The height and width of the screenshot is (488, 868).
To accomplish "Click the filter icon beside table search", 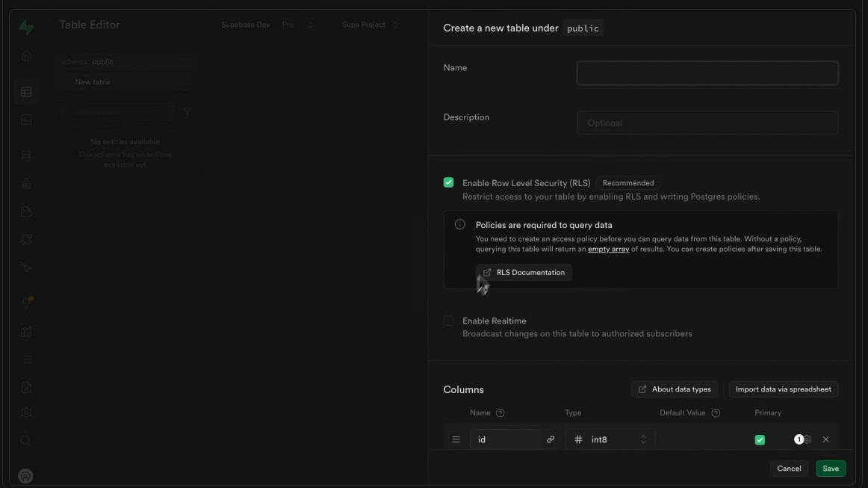I will tap(187, 112).
